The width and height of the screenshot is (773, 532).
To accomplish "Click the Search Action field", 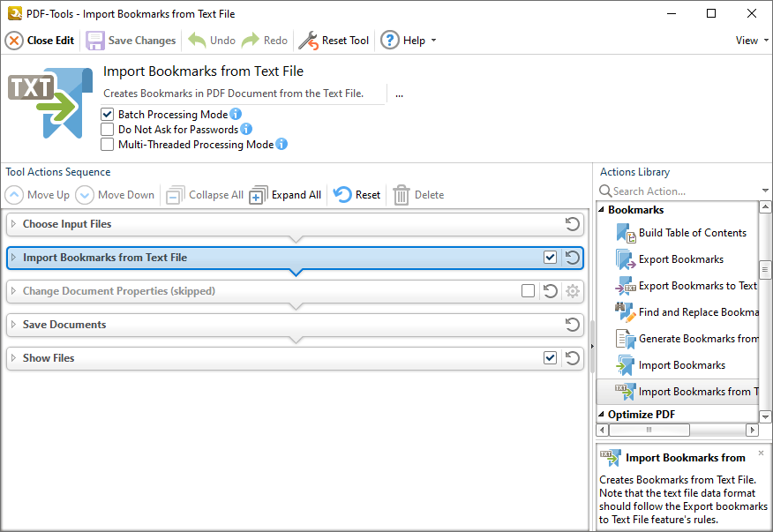I will click(x=671, y=191).
